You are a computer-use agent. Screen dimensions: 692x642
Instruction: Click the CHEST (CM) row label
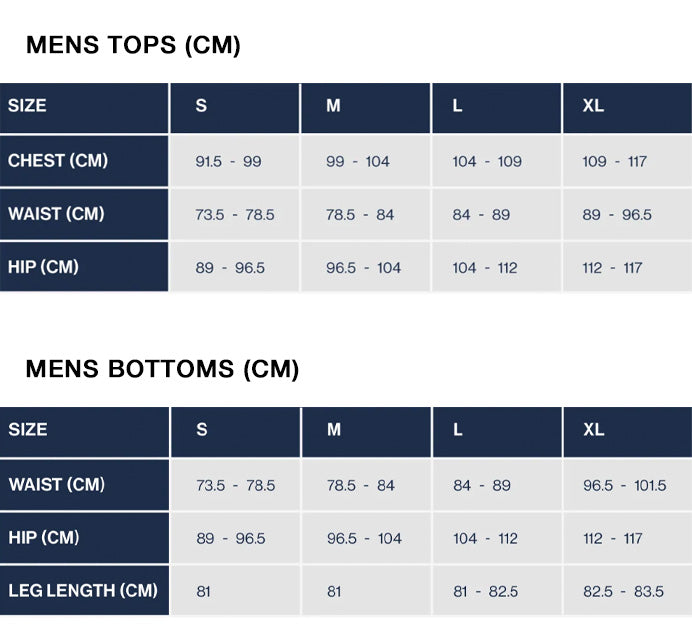point(84,161)
